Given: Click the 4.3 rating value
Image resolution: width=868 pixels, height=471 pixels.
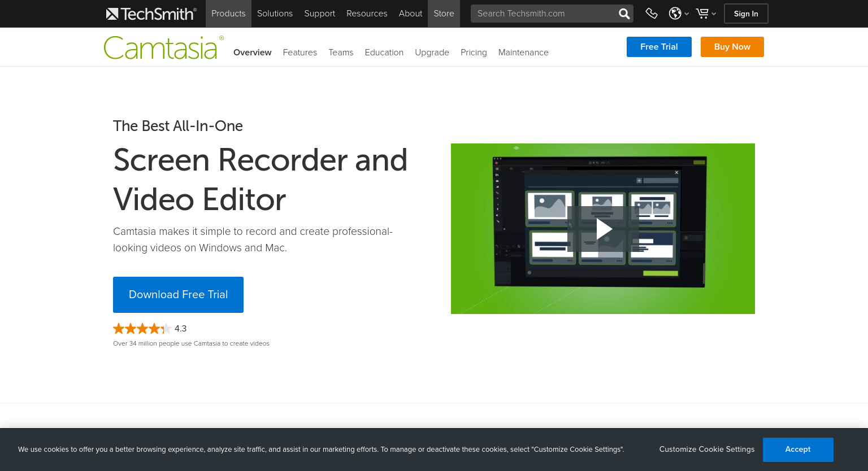Looking at the screenshot, I should (x=180, y=329).
